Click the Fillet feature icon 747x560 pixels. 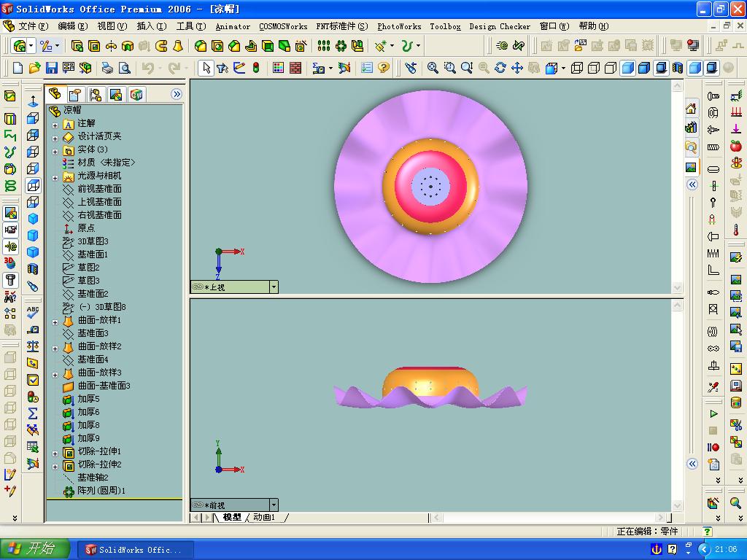201,46
